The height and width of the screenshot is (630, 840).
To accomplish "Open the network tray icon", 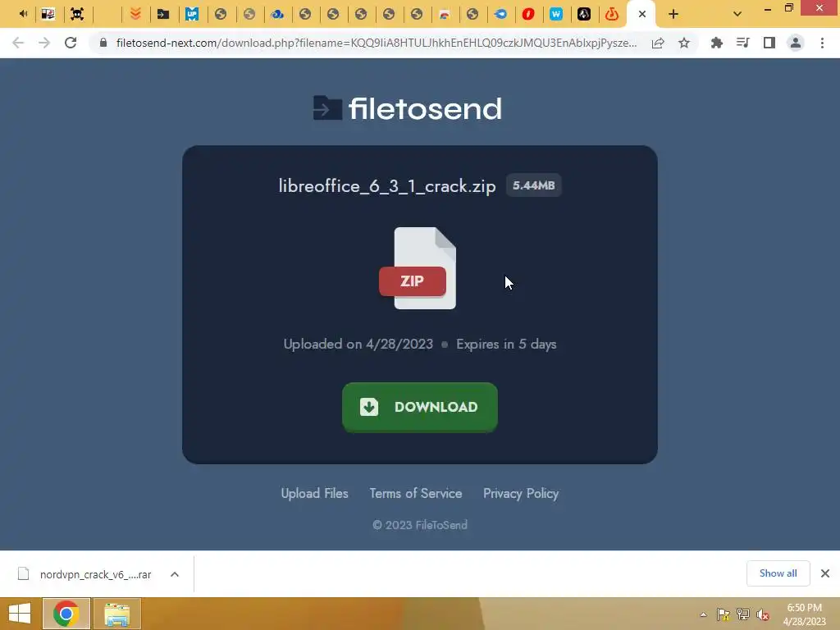I will [743, 614].
